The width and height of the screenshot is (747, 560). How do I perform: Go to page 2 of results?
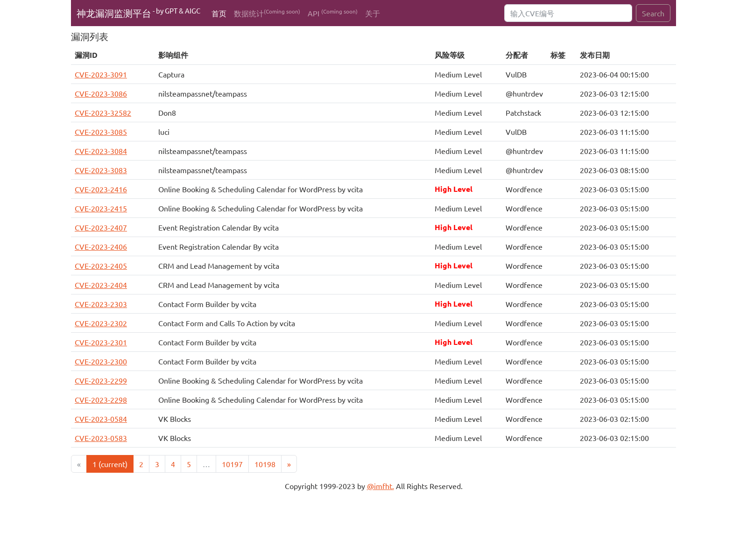(141, 464)
